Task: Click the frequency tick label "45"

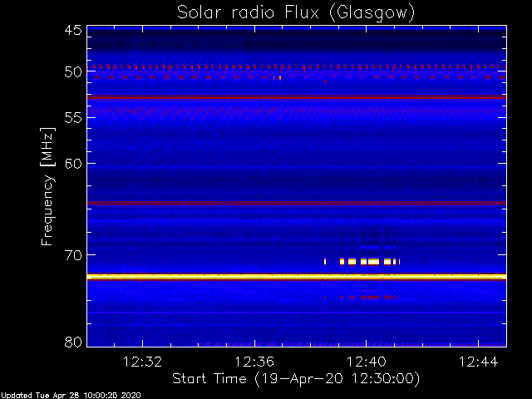Action: 73,30
